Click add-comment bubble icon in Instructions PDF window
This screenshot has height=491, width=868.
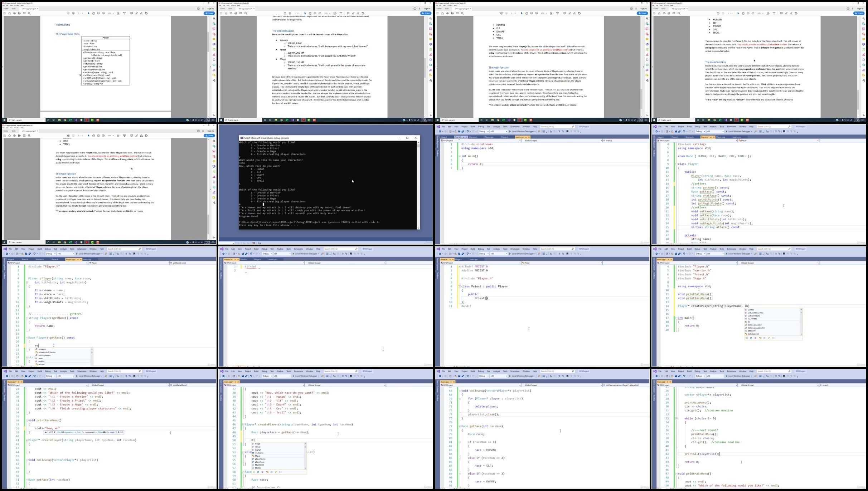[x=131, y=13]
